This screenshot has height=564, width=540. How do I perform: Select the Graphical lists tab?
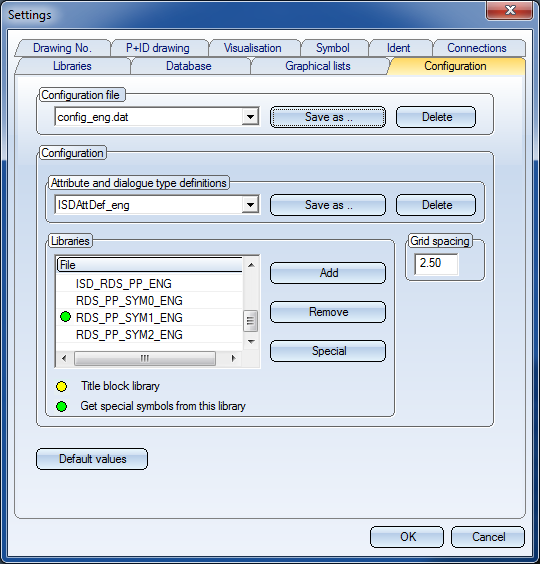(318, 66)
